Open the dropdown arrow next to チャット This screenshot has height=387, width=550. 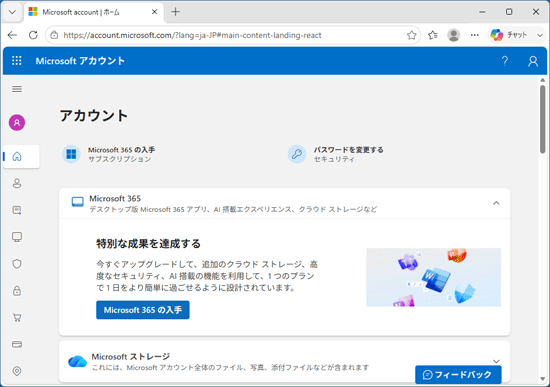tap(540, 35)
